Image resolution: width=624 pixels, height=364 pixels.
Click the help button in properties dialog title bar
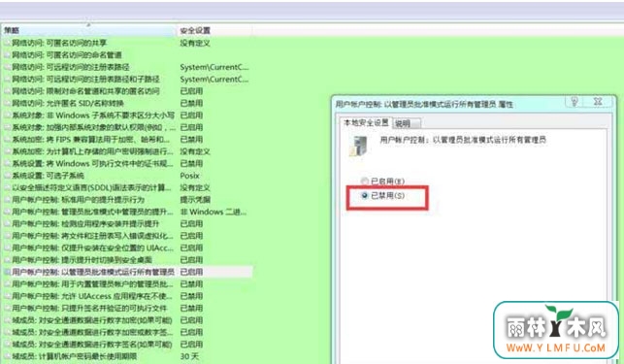point(575,102)
